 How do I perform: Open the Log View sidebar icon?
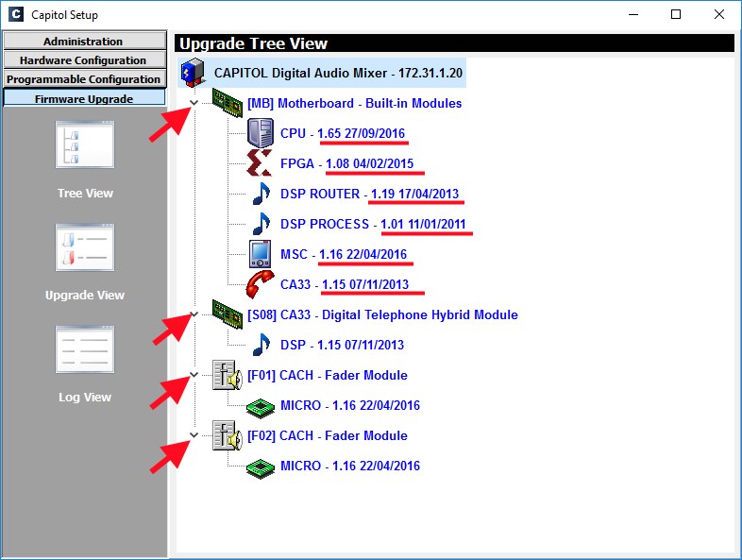pos(85,349)
